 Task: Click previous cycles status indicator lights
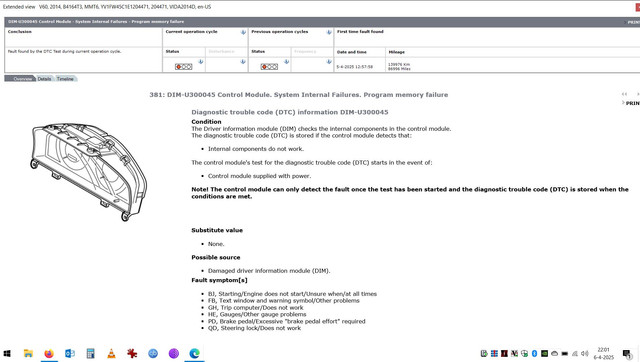point(269,67)
